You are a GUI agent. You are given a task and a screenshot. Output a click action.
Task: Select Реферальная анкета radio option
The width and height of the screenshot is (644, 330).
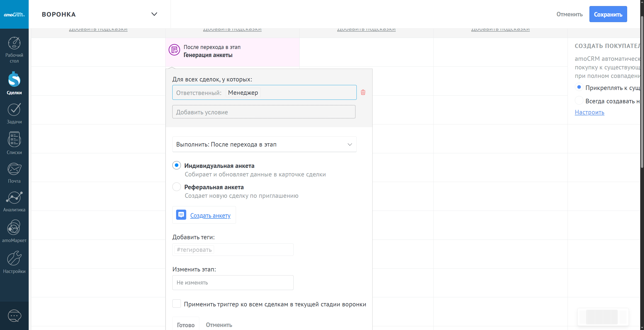(x=177, y=187)
